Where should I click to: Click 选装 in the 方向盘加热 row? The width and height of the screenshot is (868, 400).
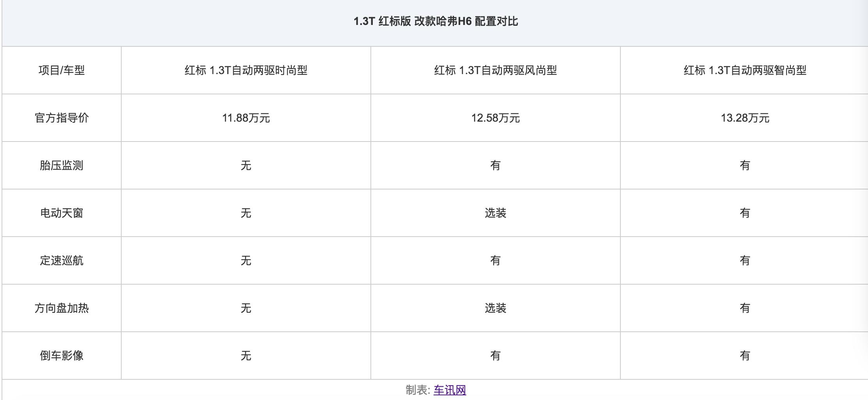495,308
